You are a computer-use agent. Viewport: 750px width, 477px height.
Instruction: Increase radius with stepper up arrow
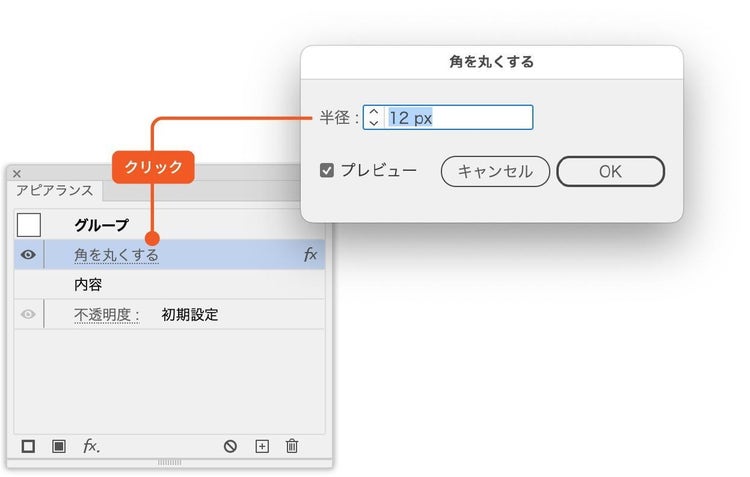coord(374,111)
